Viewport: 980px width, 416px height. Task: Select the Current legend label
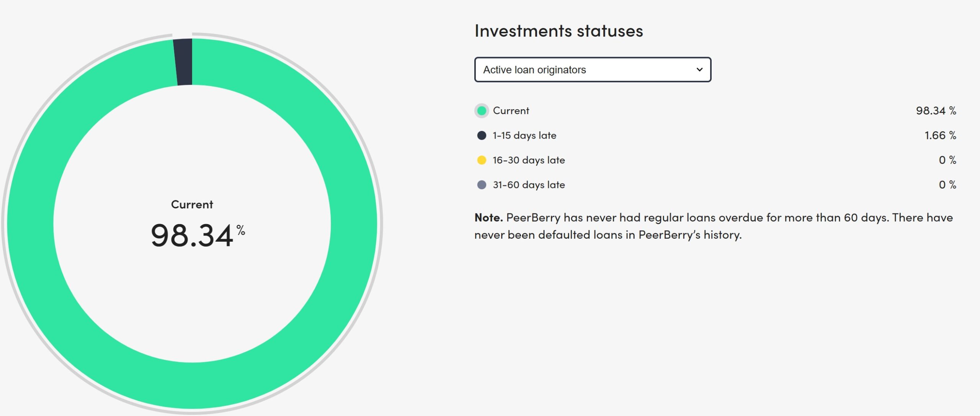511,111
